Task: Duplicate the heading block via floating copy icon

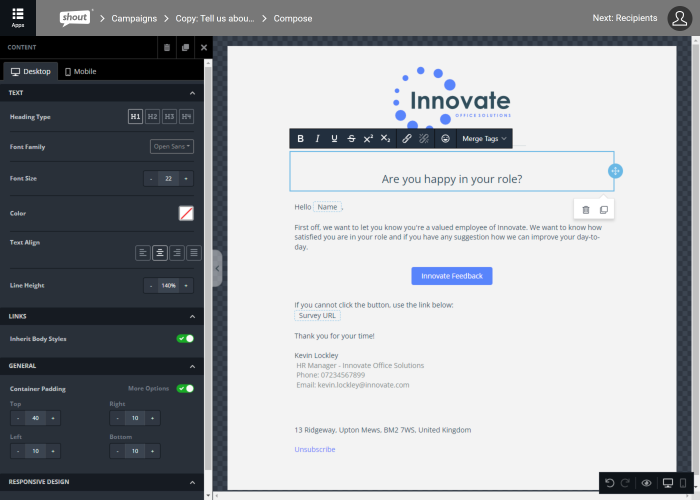Action: click(x=604, y=210)
